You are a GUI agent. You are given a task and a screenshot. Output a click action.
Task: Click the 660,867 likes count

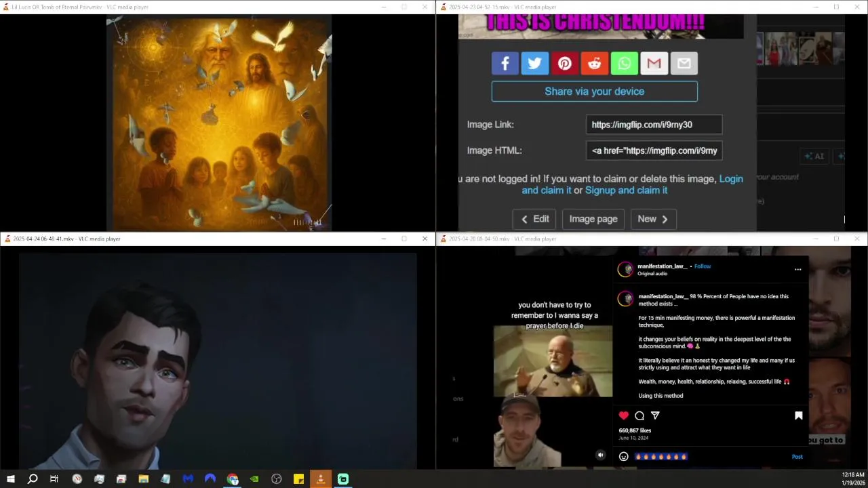coord(635,430)
